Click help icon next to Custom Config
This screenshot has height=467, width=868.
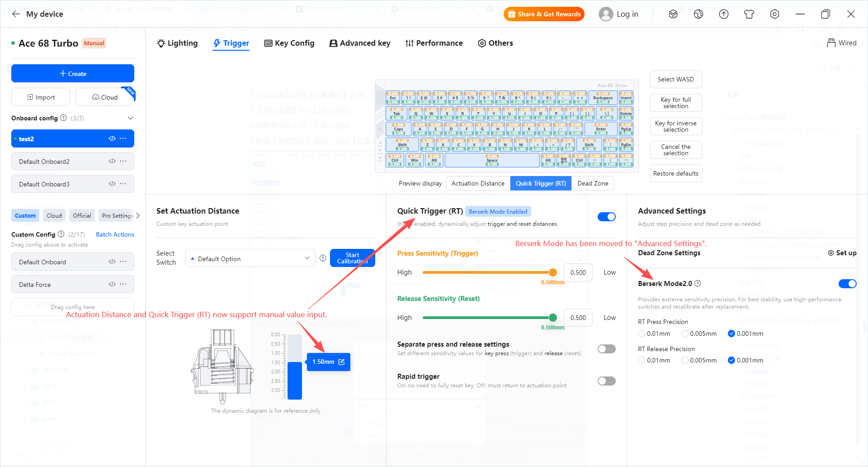click(x=61, y=234)
